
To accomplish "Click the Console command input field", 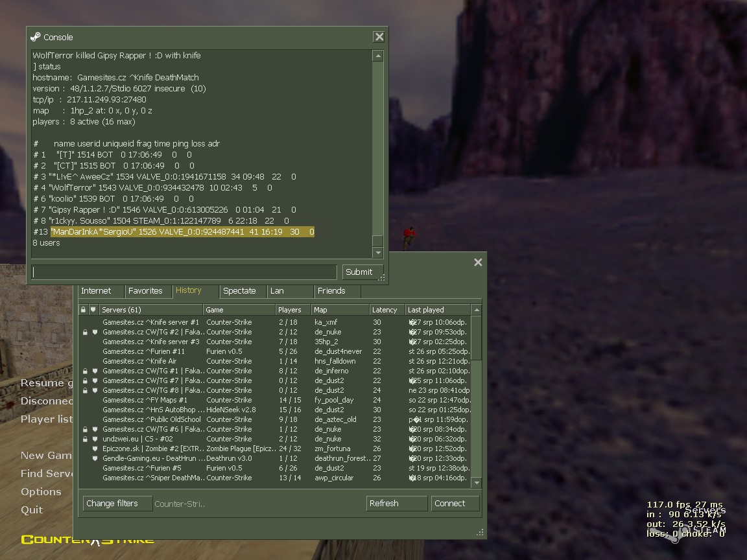I will pyautogui.click(x=184, y=272).
